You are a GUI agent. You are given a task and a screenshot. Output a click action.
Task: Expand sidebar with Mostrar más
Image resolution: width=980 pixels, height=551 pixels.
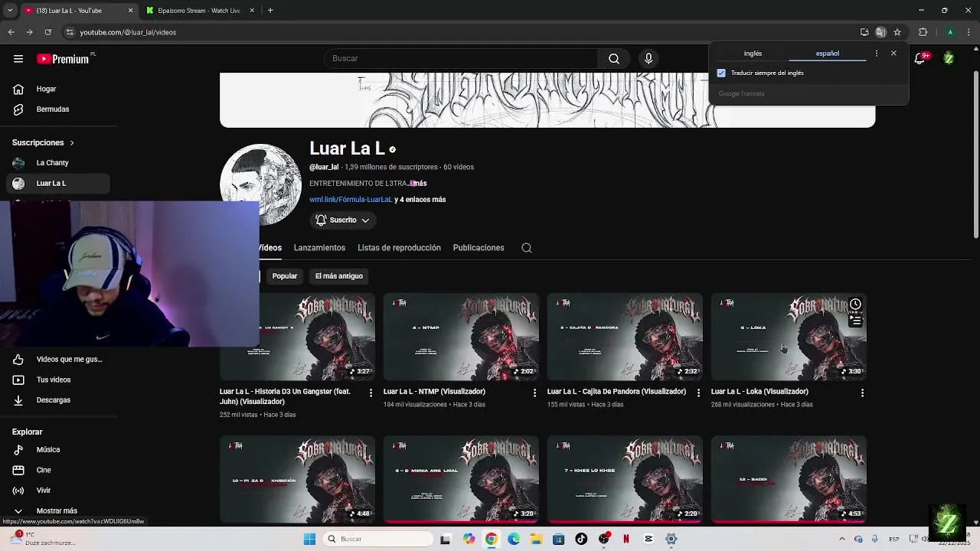coord(55,510)
